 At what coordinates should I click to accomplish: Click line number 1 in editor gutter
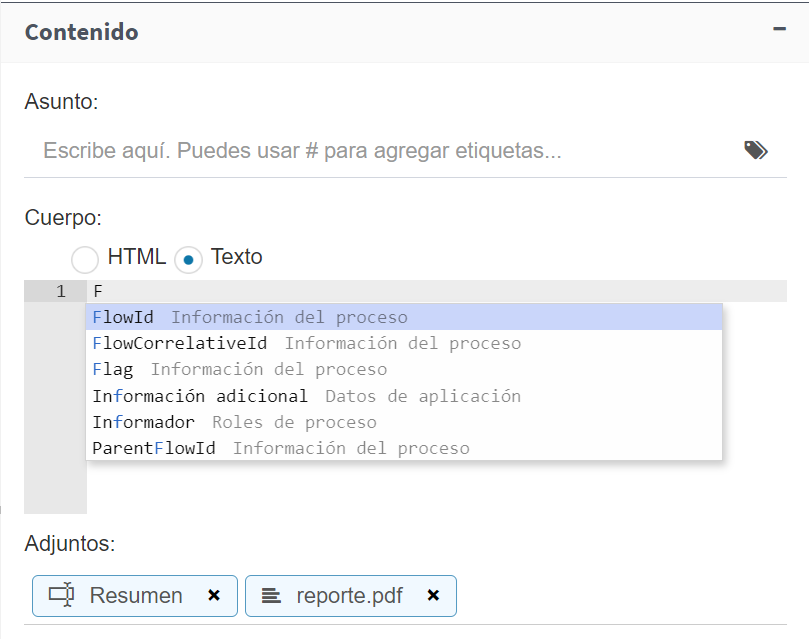pos(60,291)
